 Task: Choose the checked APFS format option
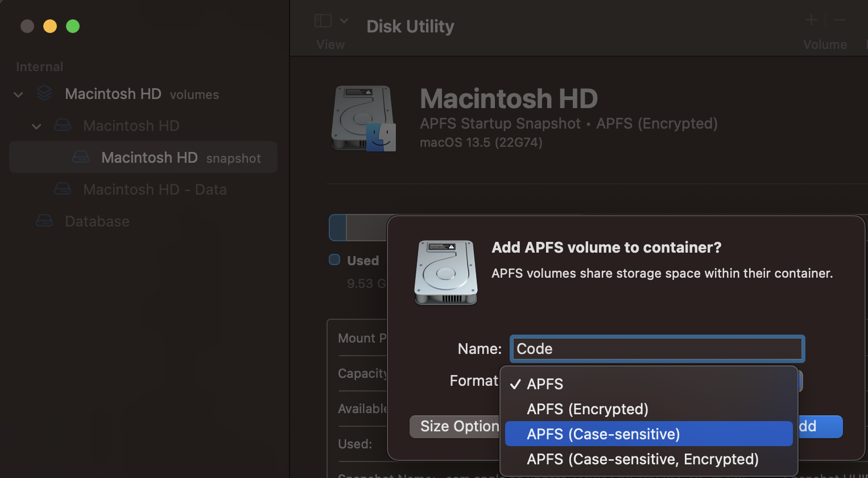point(545,384)
